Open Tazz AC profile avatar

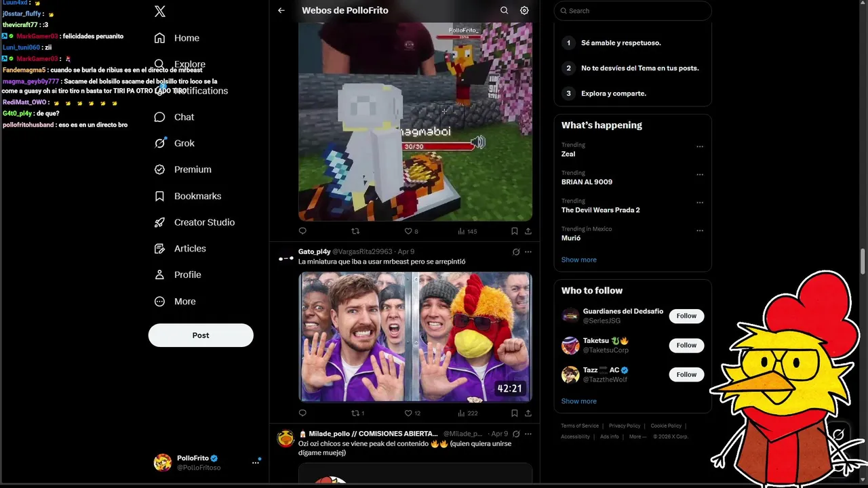pyautogui.click(x=570, y=374)
